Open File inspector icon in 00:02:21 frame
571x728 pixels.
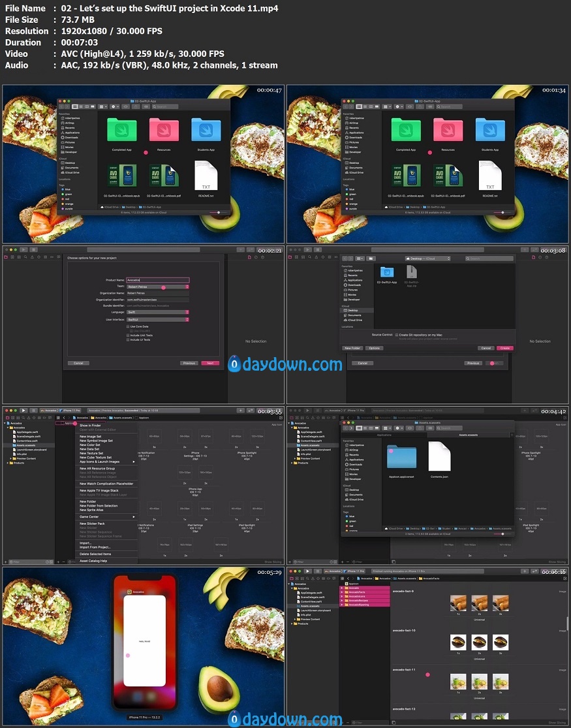(x=249, y=257)
